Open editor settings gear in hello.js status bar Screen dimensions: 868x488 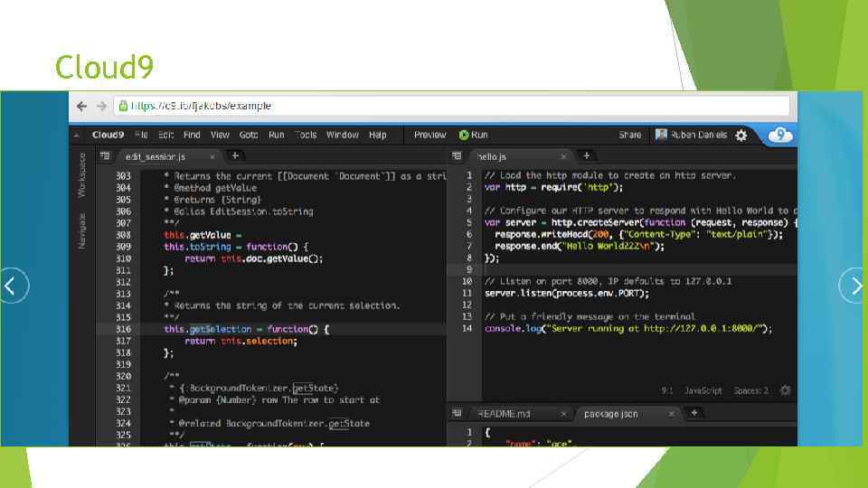pos(785,390)
